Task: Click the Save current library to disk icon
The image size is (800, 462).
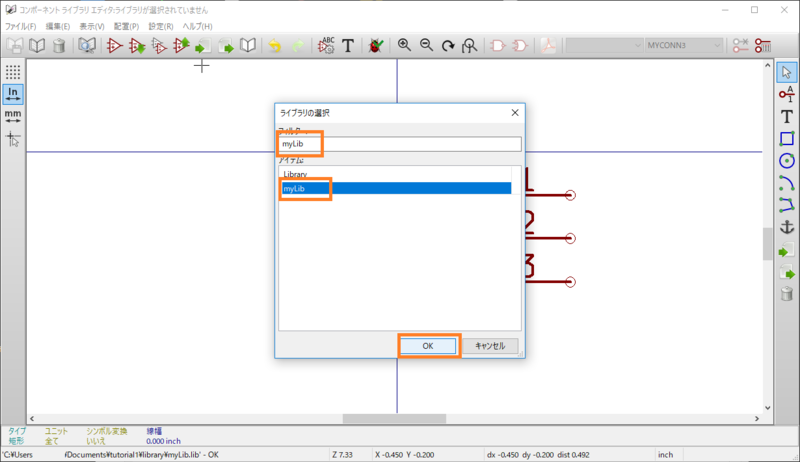Action: coord(15,45)
